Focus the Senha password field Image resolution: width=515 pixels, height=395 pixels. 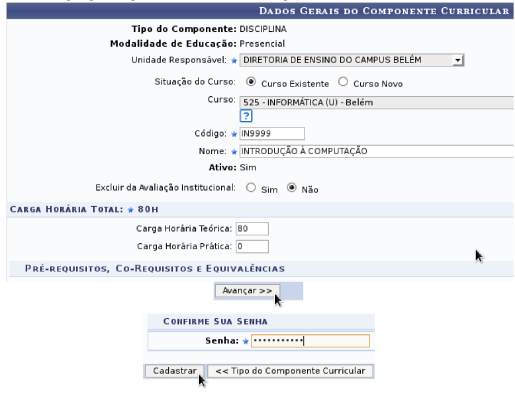[310, 341]
